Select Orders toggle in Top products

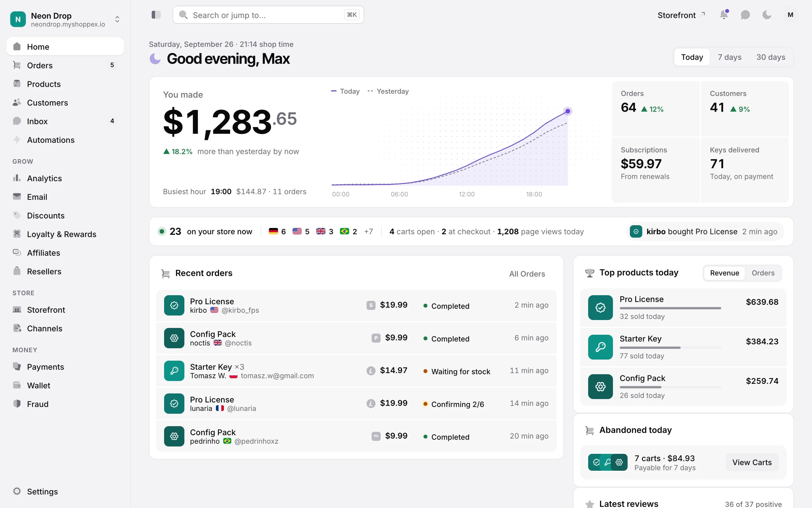coord(763,273)
